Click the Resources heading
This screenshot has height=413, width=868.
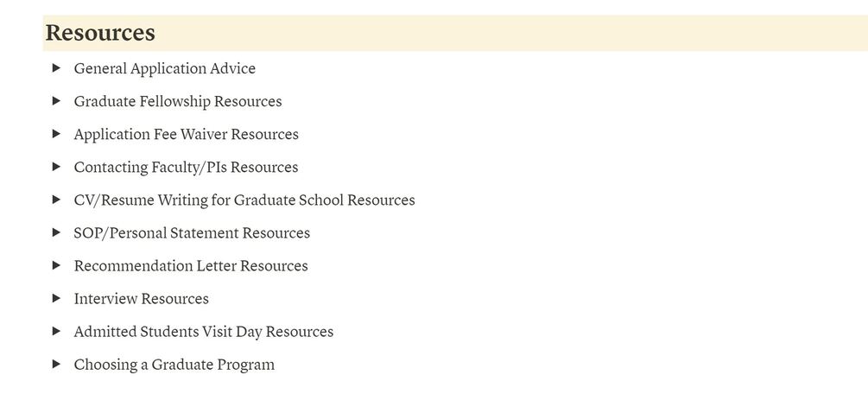(100, 33)
